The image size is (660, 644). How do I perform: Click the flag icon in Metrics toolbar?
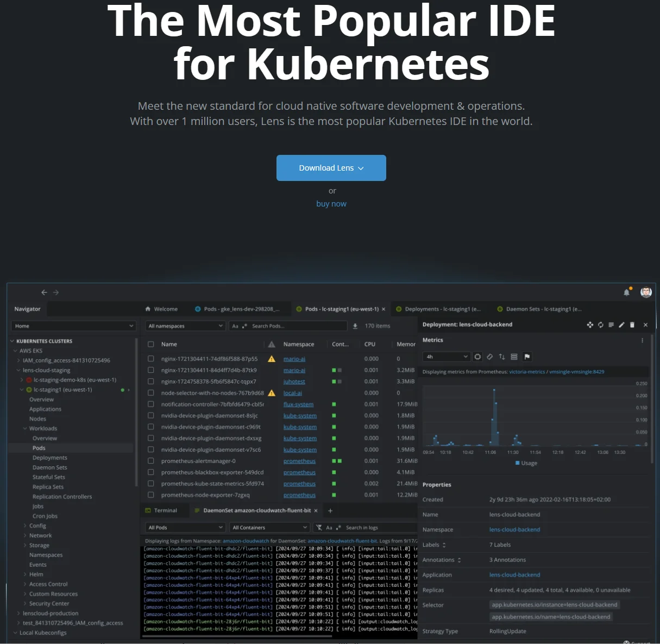[527, 357]
